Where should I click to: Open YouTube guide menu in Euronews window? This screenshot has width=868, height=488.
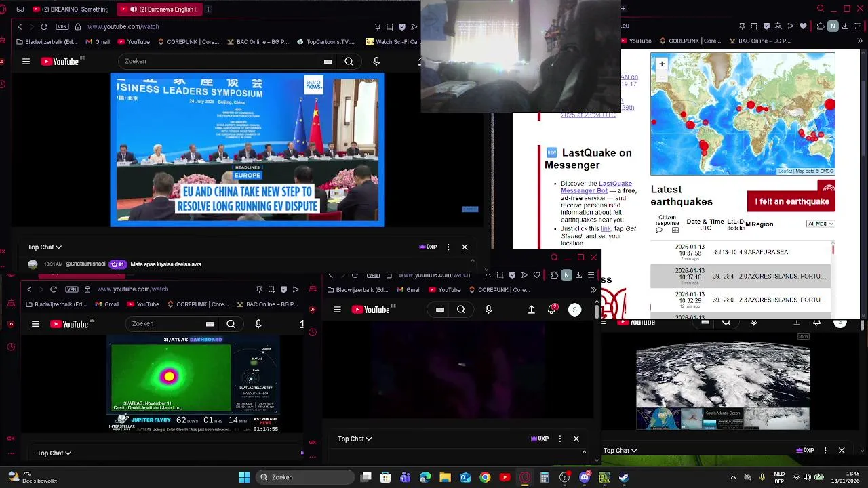pyautogui.click(x=26, y=61)
